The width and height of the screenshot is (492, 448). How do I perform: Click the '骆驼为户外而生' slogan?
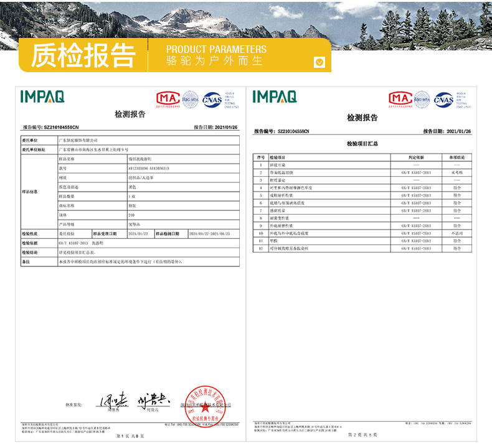coord(214,60)
